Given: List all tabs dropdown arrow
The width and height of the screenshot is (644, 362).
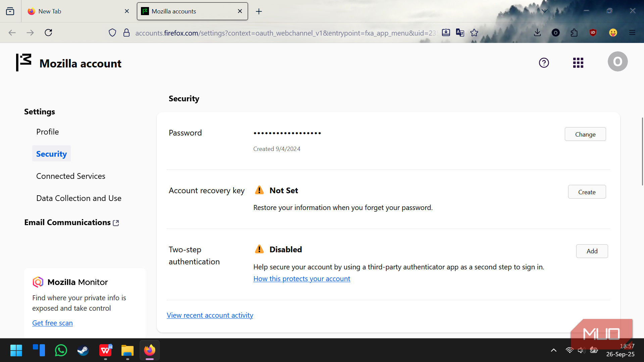Looking at the screenshot, I should click(x=545, y=11).
